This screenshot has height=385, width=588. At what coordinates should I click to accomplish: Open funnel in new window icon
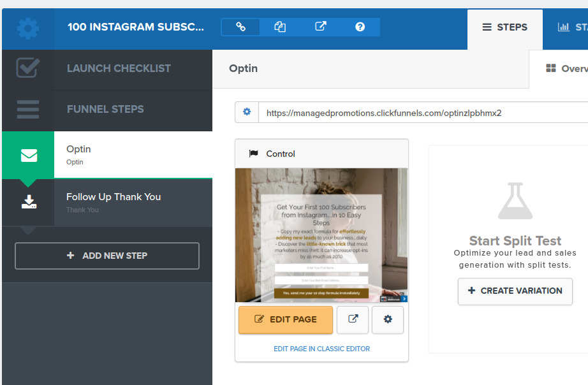coord(321,27)
